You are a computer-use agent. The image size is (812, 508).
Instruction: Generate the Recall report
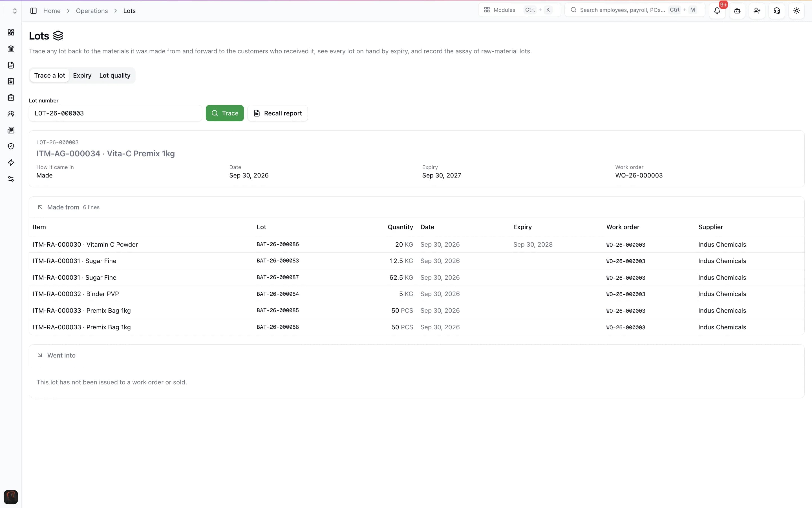pyautogui.click(x=277, y=113)
